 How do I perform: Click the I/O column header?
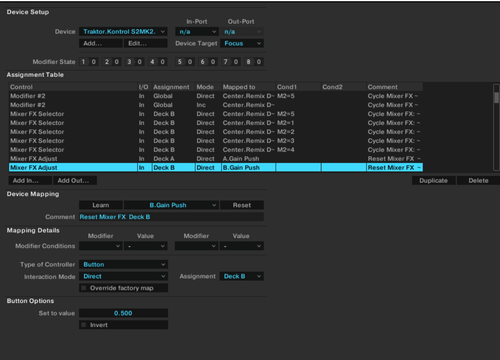pos(144,87)
